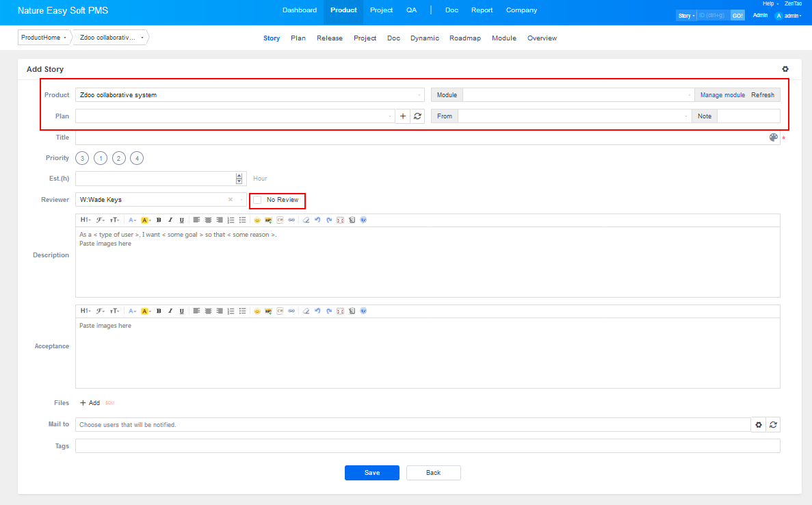
Task: Open the Reviewer dropdown showing Wade Keys
Action: [161, 200]
